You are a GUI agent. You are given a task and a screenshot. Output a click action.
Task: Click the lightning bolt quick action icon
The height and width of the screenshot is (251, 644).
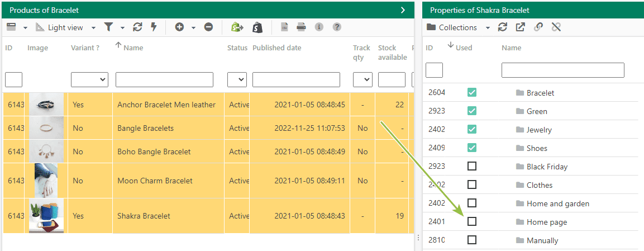coord(154,27)
